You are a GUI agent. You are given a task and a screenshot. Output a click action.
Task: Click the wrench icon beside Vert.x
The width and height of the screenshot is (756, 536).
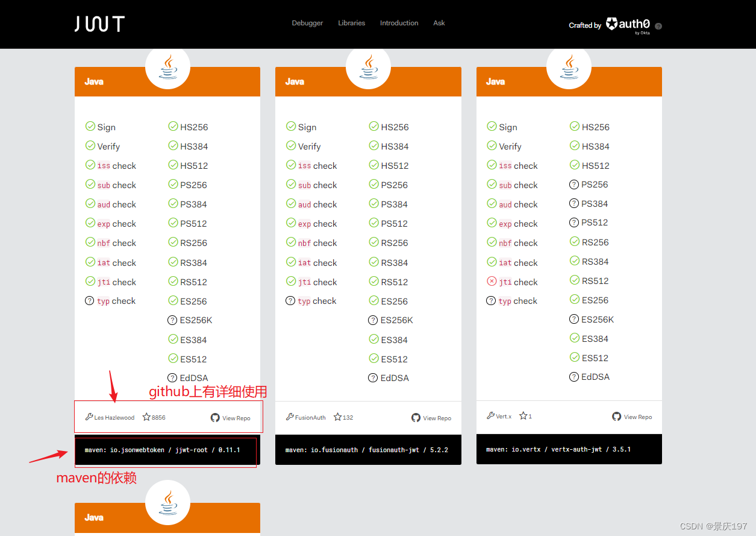click(x=490, y=415)
